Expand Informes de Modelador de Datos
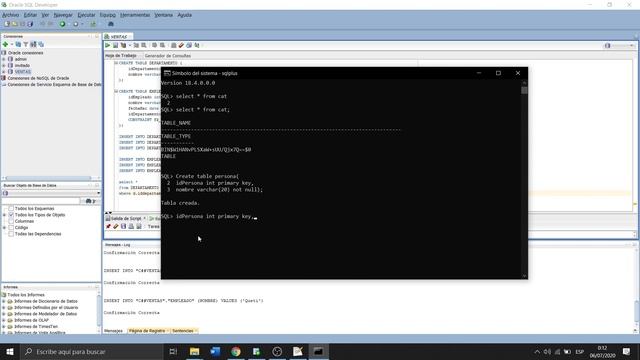The width and height of the screenshot is (640, 360). tap(4, 314)
